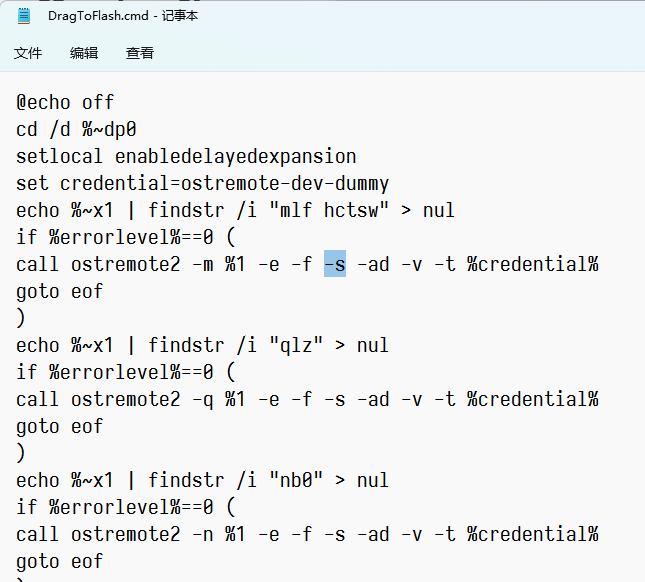Click the line 'cd /d %~dp0'
The image size is (645, 582).
(76, 130)
